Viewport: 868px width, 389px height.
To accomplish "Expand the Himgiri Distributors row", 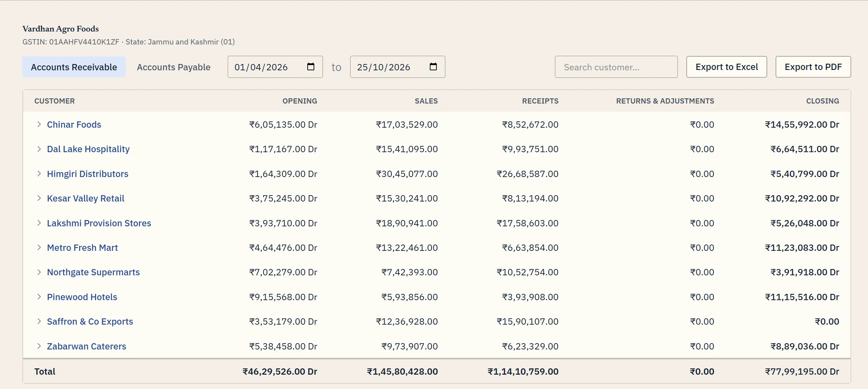I will tap(39, 174).
